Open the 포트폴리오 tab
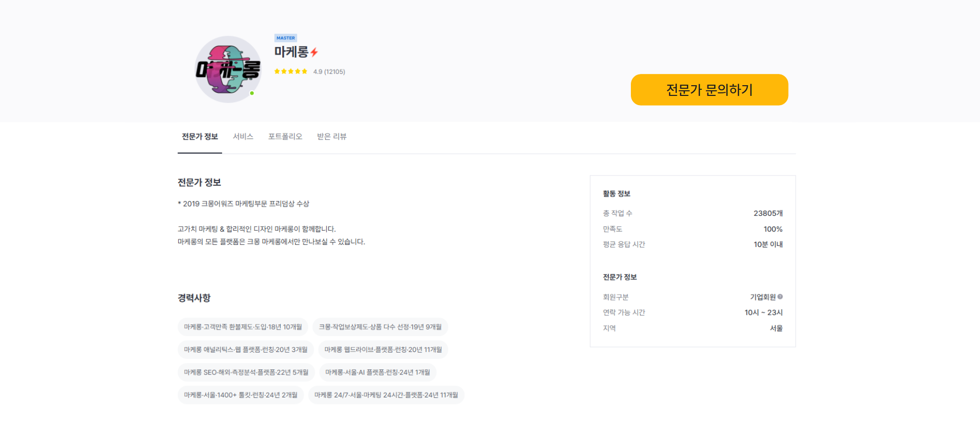This screenshot has width=980, height=428. [285, 137]
